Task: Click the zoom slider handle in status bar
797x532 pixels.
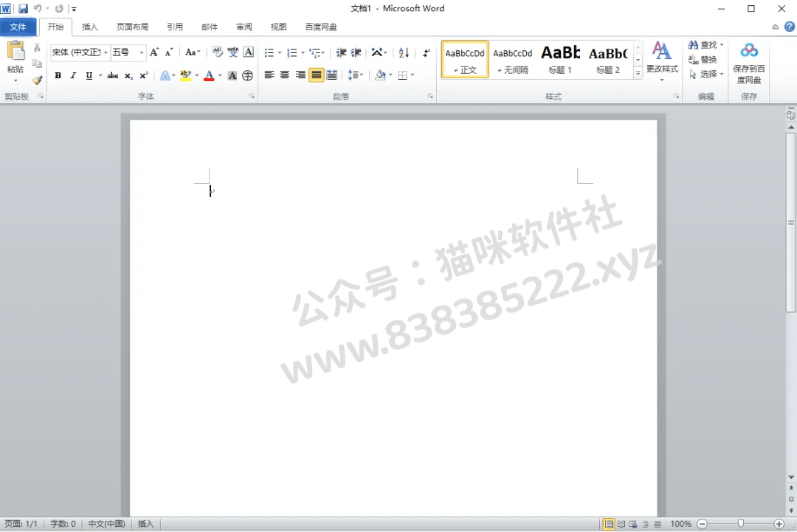Action: (x=741, y=524)
